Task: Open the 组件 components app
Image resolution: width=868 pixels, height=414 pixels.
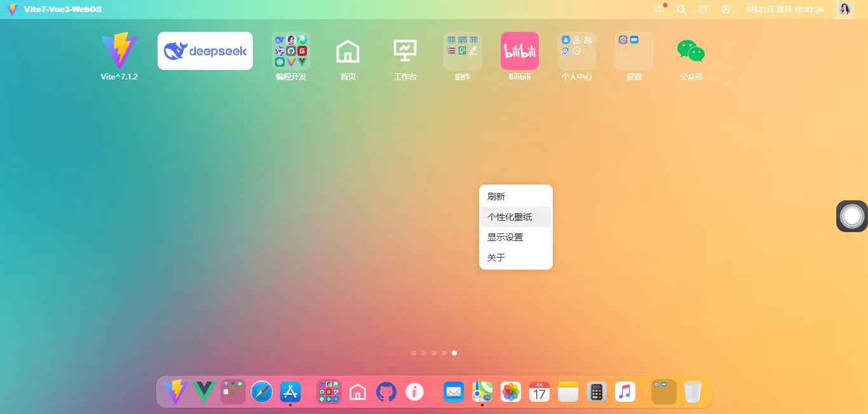Action: click(x=462, y=50)
